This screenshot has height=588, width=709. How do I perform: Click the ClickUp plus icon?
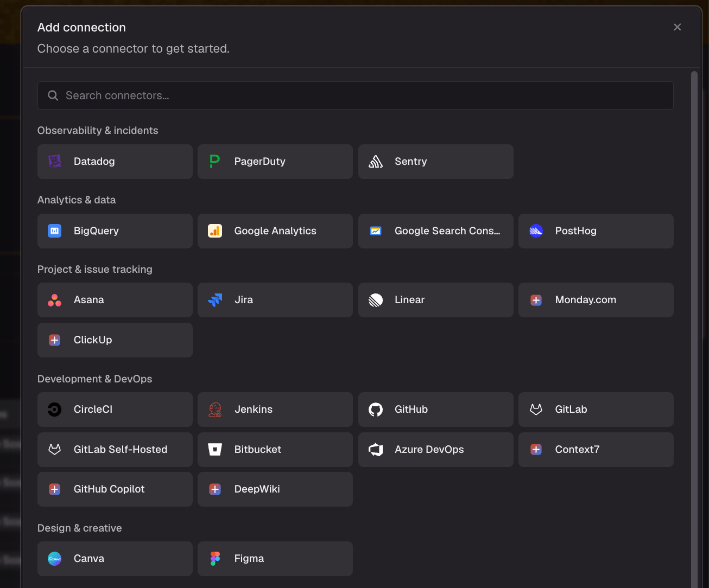[55, 340]
